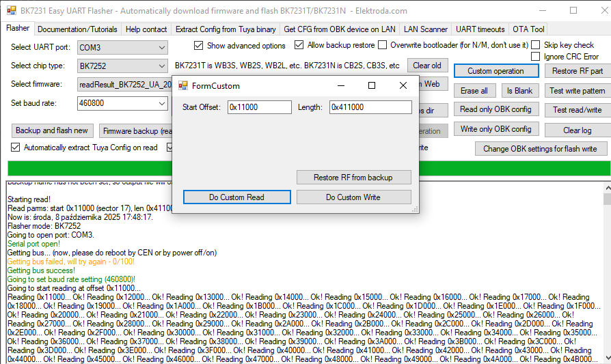This screenshot has width=611, height=364.
Task: Open the UART timeouts tab
Action: pos(480,29)
